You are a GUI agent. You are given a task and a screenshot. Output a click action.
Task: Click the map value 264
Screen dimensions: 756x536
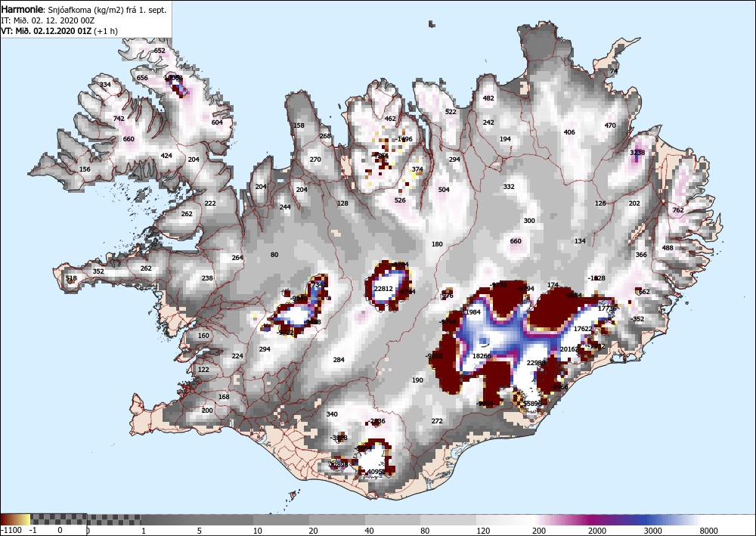[x=237, y=257]
